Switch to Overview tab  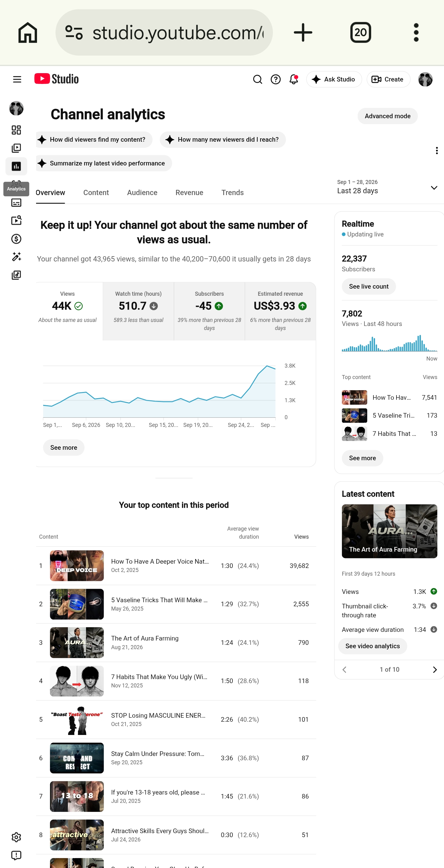(51, 193)
